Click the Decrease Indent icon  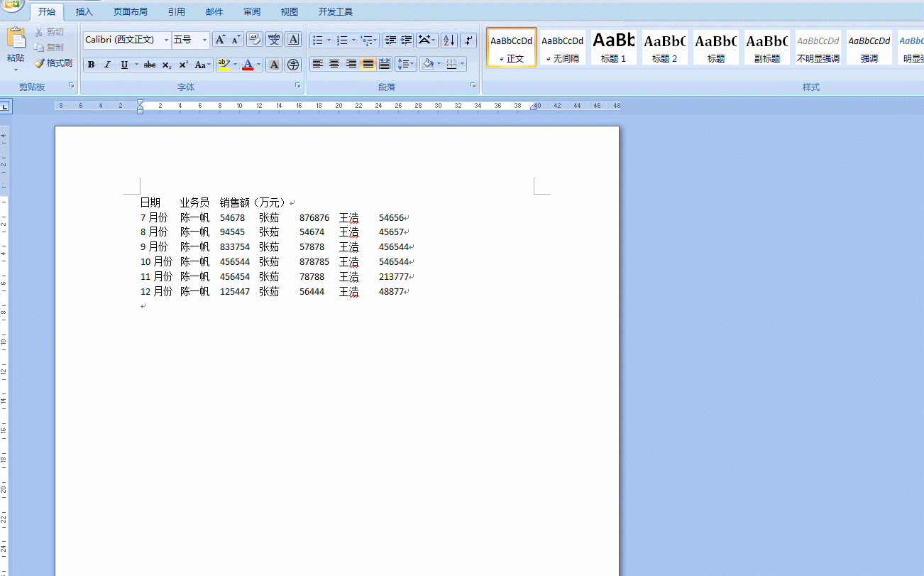tap(390, 40)
